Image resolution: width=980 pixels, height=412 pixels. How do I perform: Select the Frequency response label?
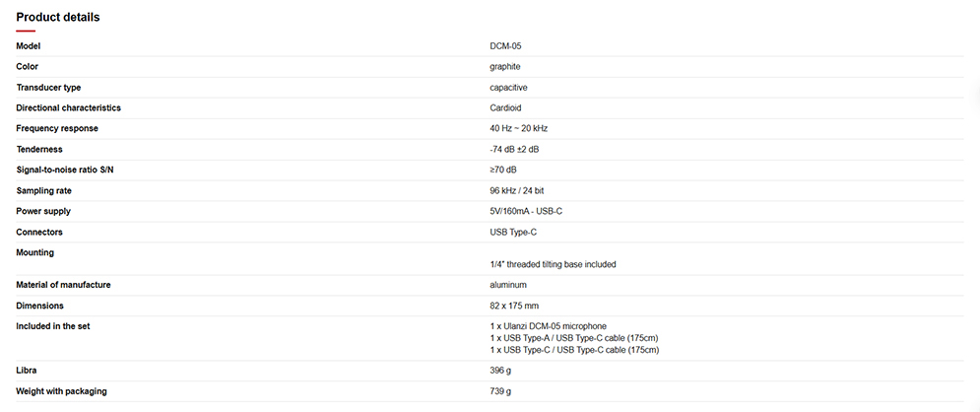tap(57, 128)
